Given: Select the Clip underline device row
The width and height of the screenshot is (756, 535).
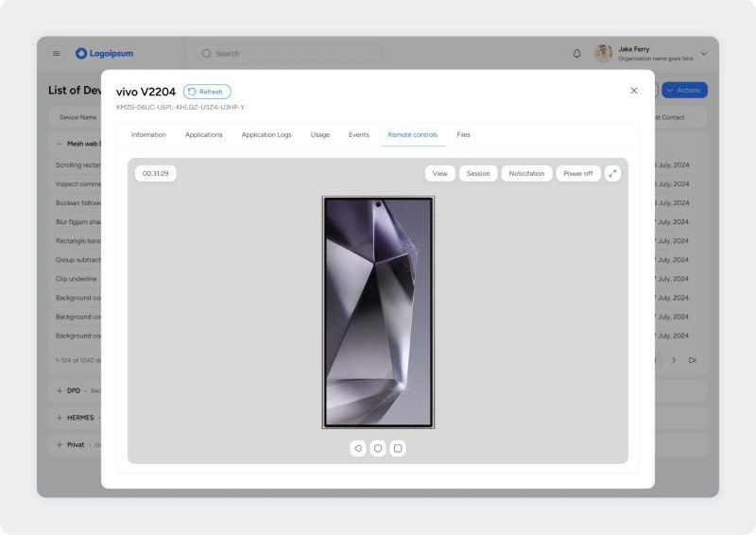Looking at the screenshot, I should pyautogui.click(x=77, y=279).
